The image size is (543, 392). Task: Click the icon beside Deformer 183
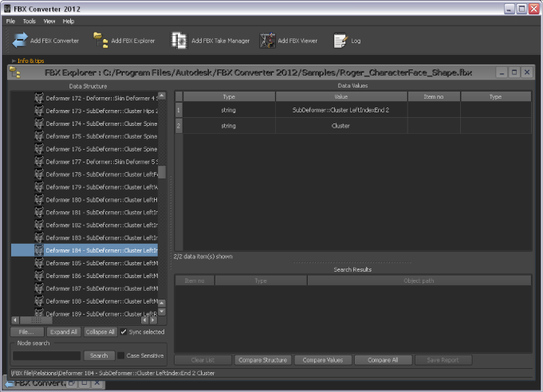point(39,237)
